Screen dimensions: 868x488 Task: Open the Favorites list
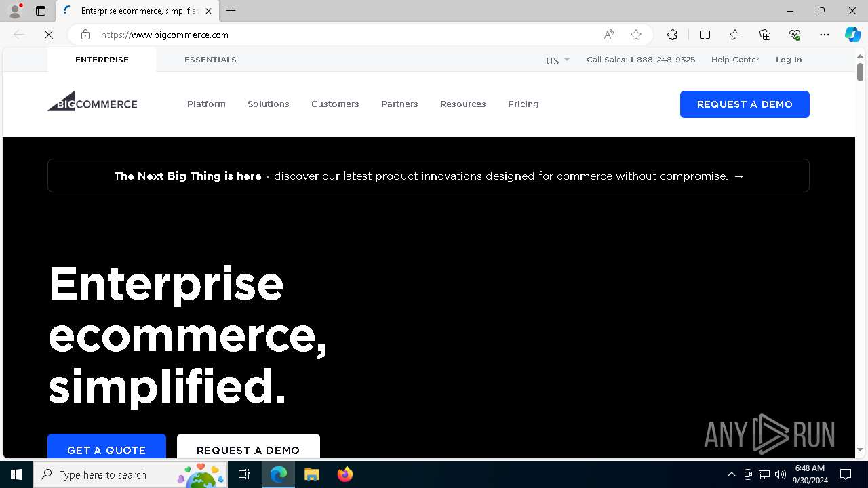(x=735, y=35)
